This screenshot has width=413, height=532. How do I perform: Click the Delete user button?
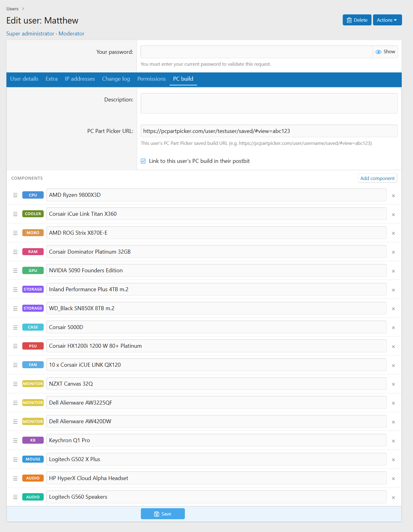357,20
